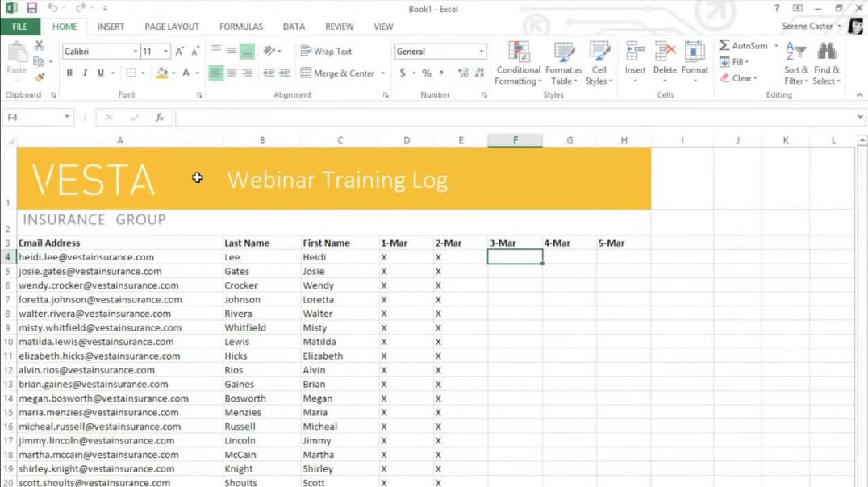The width and height of the screenshot is (868, 487).
Task: Collapse the ribbon with the chevron
Action: pos(859,95)
